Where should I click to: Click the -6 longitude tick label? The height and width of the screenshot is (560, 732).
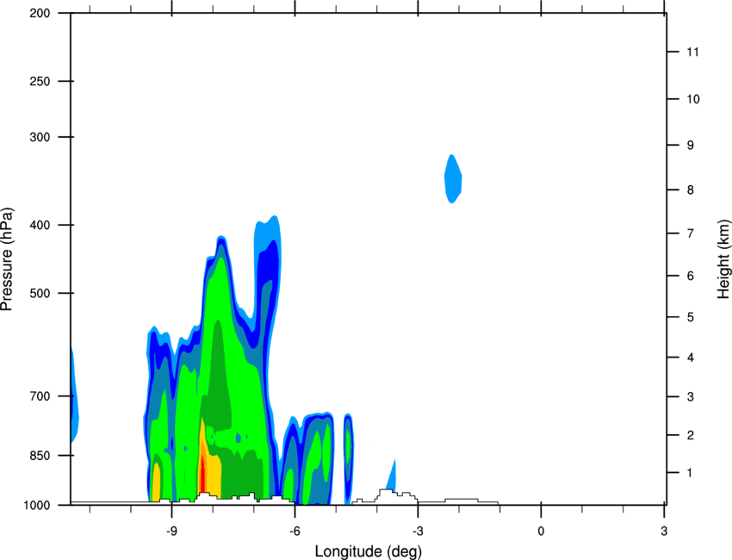click(x=295, y=532)
